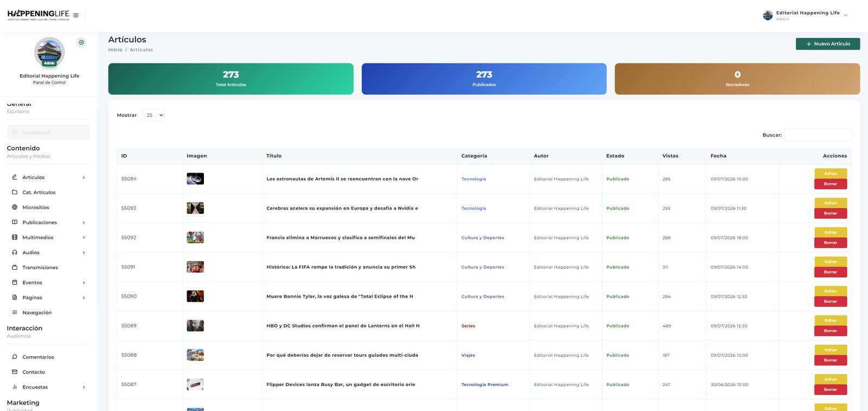Click the Contacto envelope icon
868x411 pixels.
pyautogui.click(x=15, y=372)
